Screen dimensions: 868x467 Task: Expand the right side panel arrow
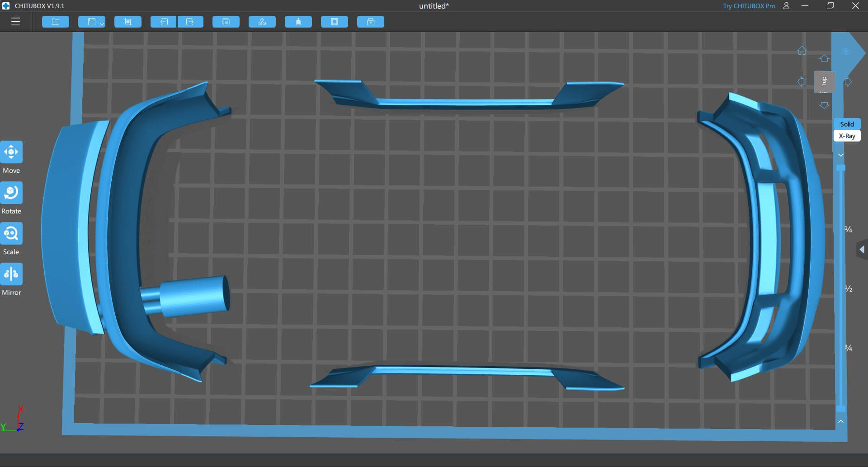(862, 250)
